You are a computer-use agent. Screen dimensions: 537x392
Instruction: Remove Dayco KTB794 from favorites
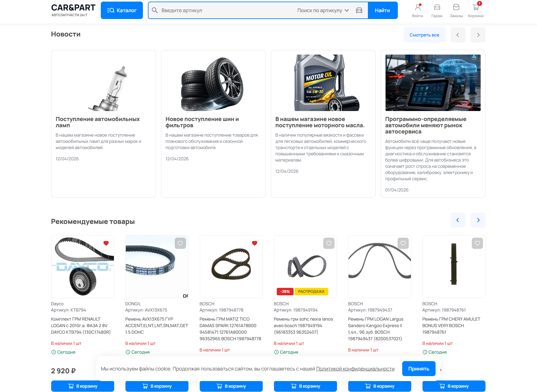[x=106, y=243]
